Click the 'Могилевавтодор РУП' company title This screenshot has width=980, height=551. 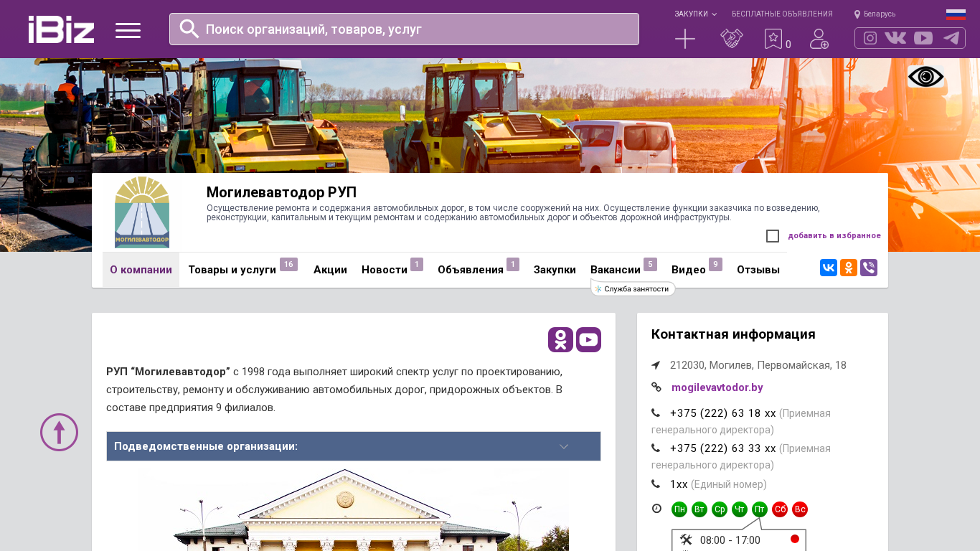tap(281, 192)
